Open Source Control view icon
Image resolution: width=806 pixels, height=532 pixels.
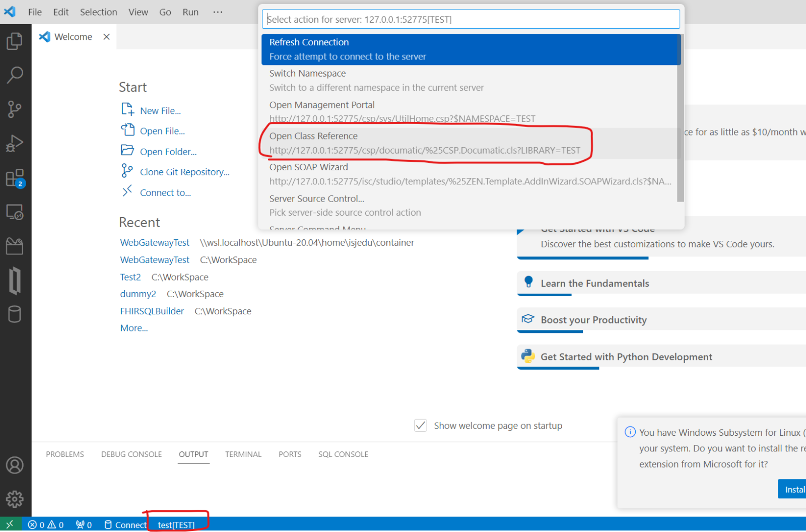(x=15, y=109)
